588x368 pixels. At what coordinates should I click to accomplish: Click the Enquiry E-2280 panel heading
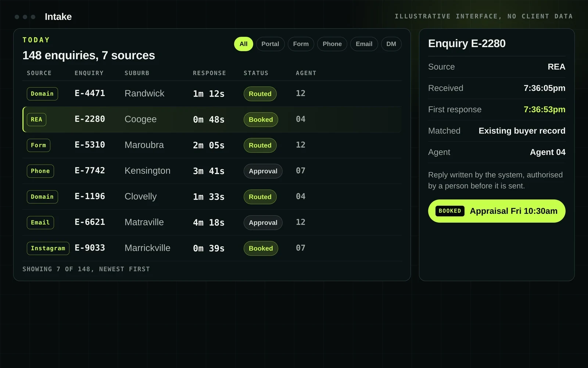tap(467, 43)
